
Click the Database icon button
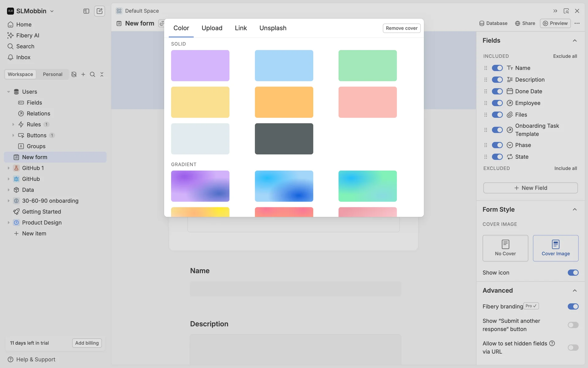click(493, 23)
